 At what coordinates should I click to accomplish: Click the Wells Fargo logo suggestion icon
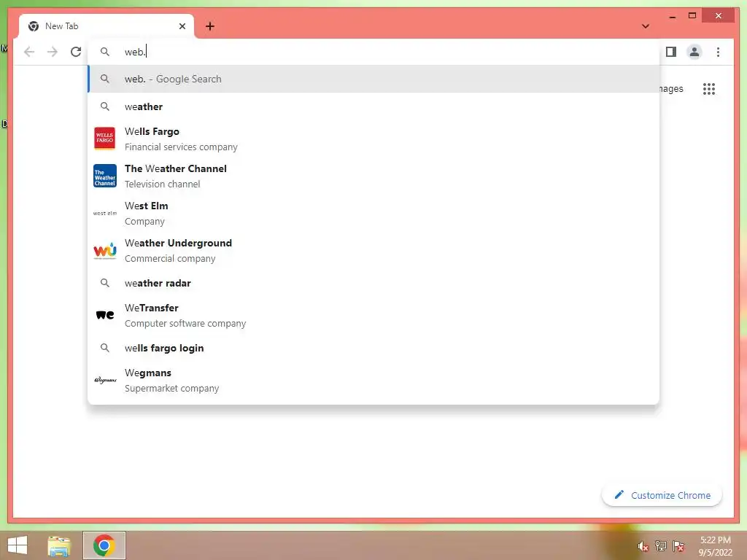(x=105, y=139)
